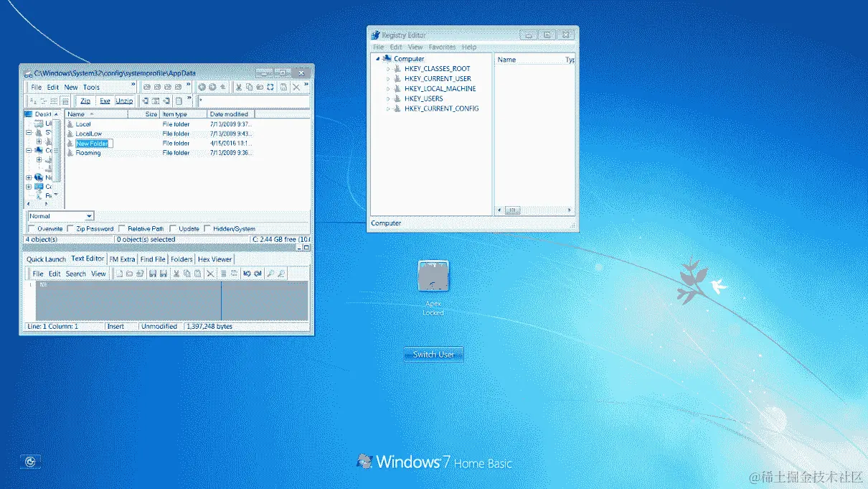The image size is (868, 489).
Task: Click the Cut scissors icon in text editor
Action: click(176, 274)
